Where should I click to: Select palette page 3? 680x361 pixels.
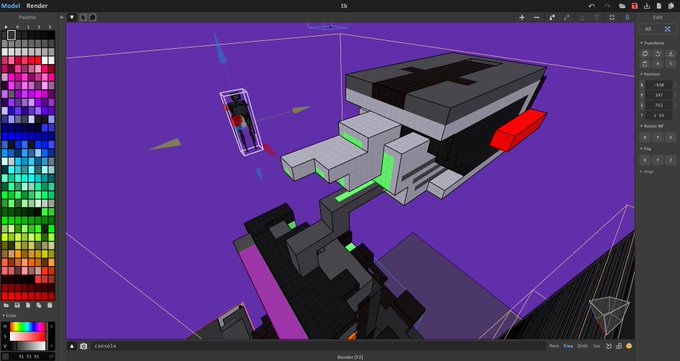pyautogui.click(x=50, y=27)
